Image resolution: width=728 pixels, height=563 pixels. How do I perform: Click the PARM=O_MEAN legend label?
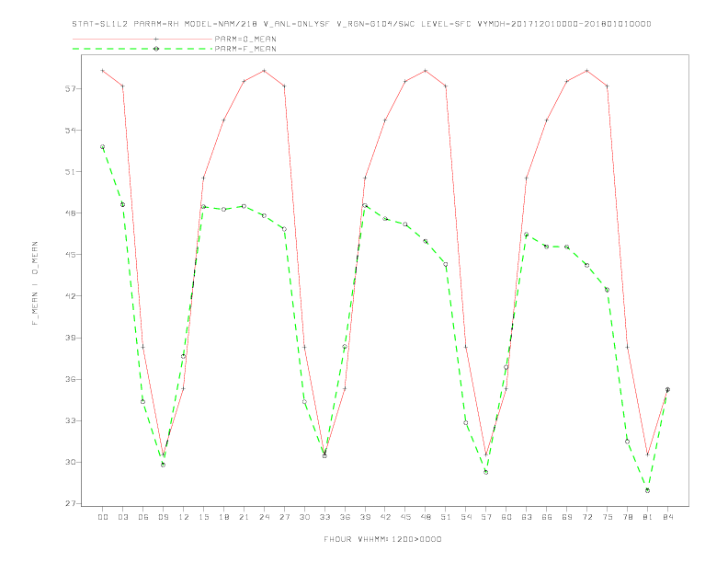click(245, 39)
